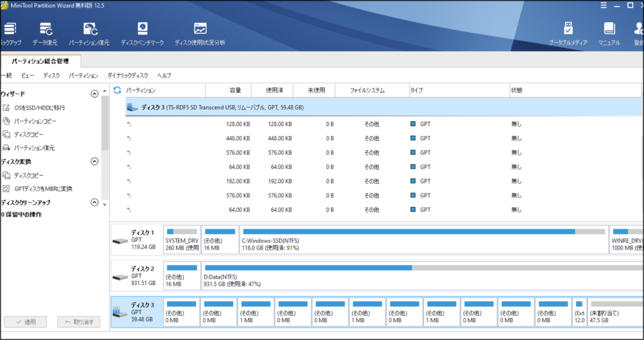Click the 取り消す undo button
This screenshot has height=340, width=644.
[x=79, y=322]
